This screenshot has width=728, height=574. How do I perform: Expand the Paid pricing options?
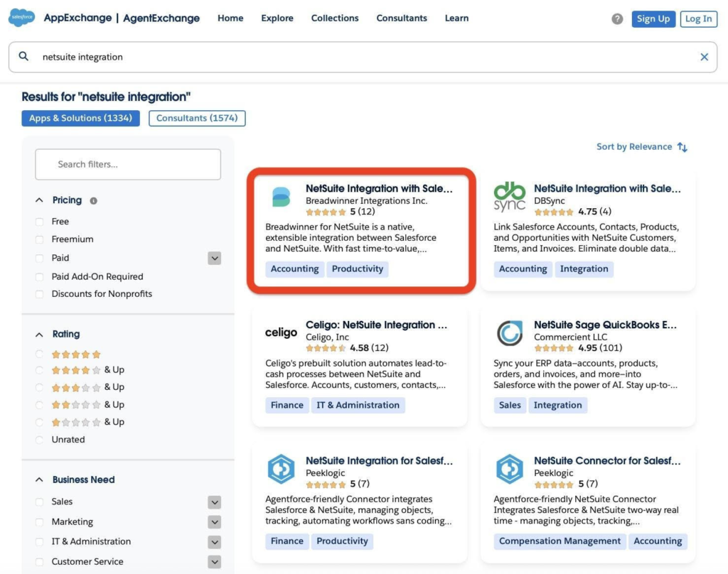tap(214, 258)
